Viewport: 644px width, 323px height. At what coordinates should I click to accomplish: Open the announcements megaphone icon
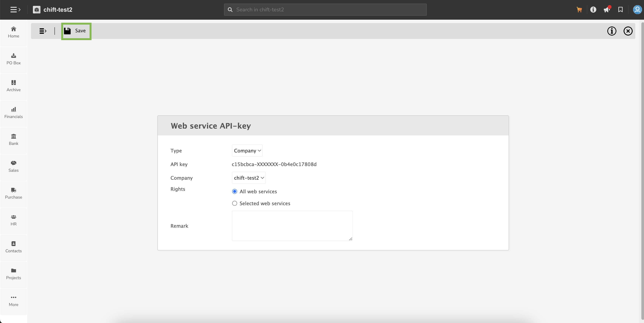click(x=607, y=9)
